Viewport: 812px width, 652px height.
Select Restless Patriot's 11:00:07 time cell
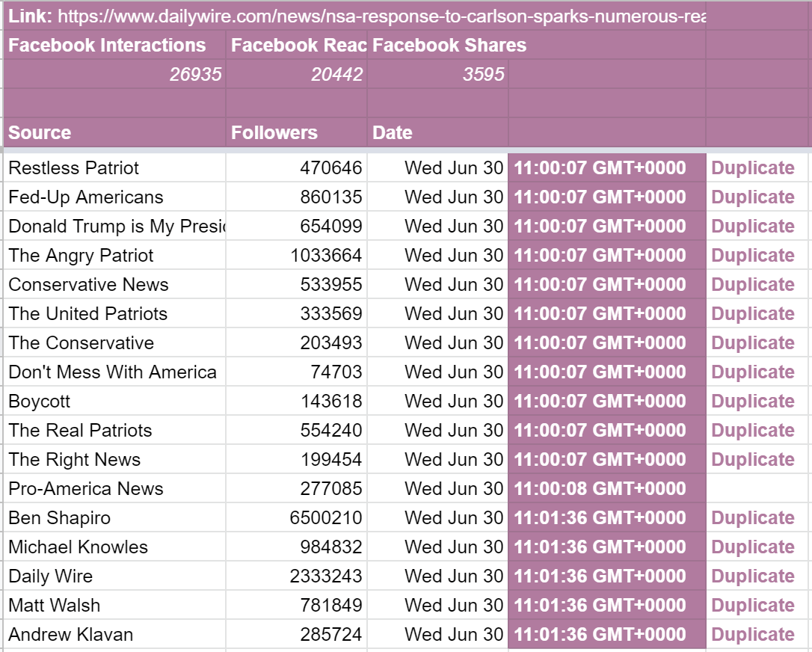[x=607, y=167]
